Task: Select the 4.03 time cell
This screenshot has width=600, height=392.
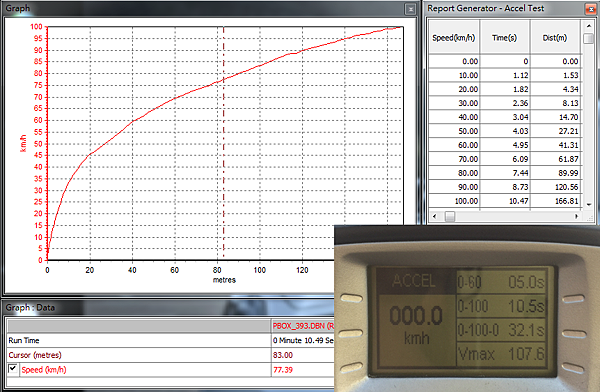Action: coord(505,131)
